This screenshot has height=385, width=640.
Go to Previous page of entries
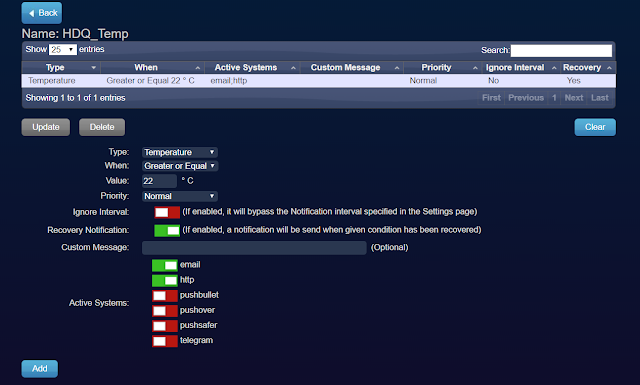pos(526,98)
